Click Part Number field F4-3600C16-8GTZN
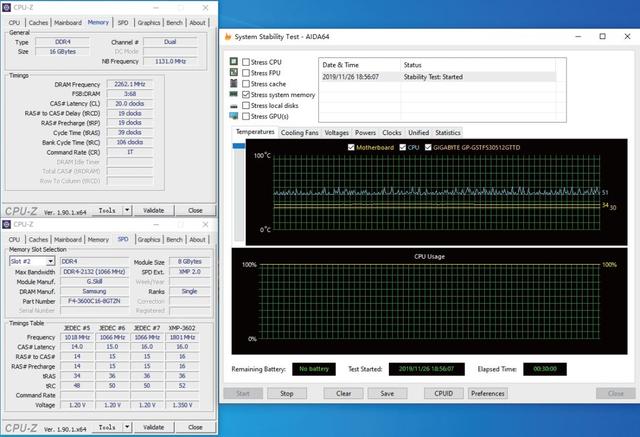This screenshot has width=640, height=437. (94, 301)
